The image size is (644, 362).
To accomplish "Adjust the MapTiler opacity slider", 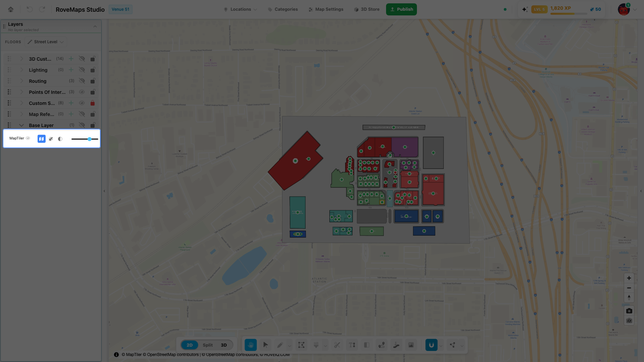I will coord(85,139).
